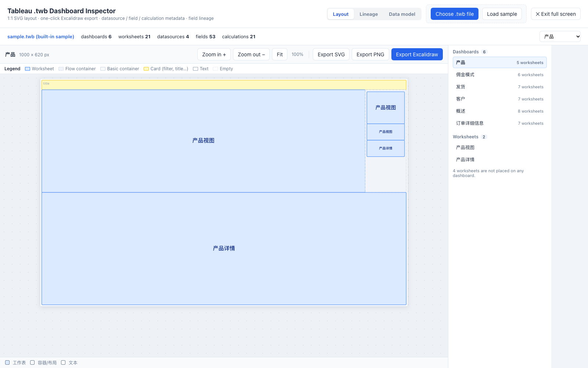The height and width of the screenshot is (368, 588).
Task: Toggle the 工作表 checkbox
Action: pyautogui.click(x=7, y=362)
